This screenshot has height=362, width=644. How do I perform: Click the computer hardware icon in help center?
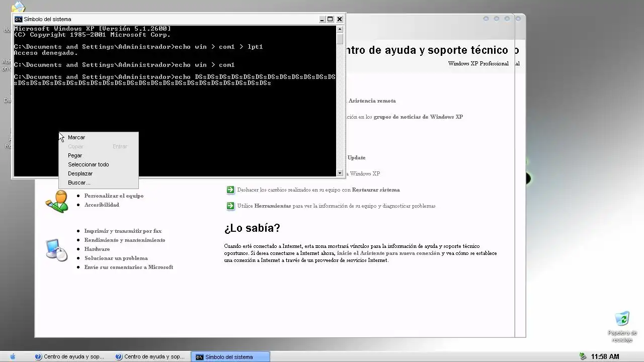tap(57, 250)
